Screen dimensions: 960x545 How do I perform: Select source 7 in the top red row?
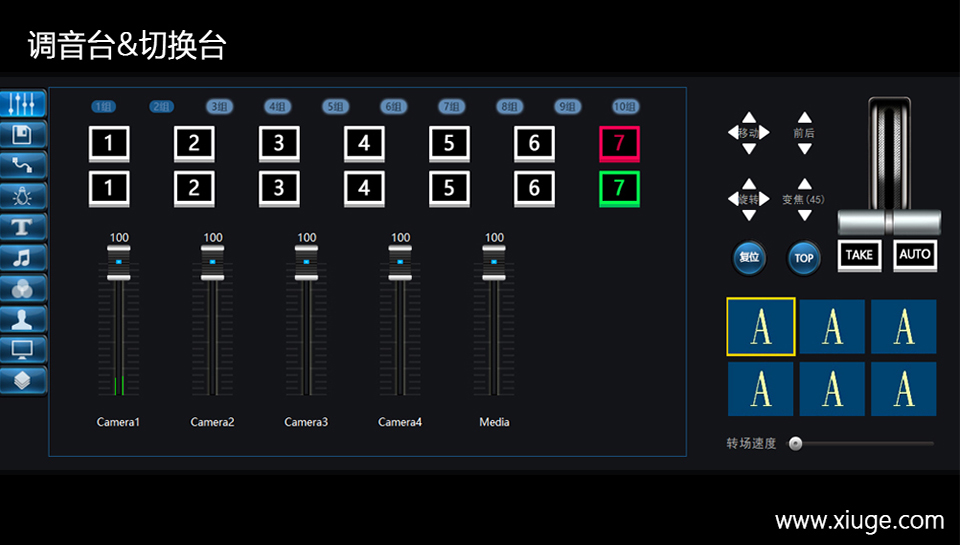point(619,144)
